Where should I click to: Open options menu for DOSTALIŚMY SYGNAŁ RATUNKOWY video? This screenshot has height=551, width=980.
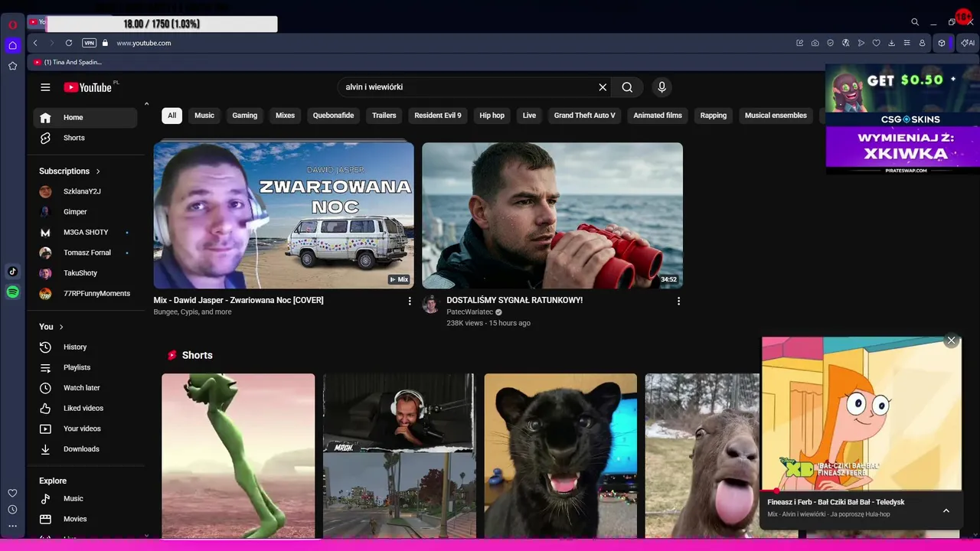pyautogui.click(x=678, y=302)
